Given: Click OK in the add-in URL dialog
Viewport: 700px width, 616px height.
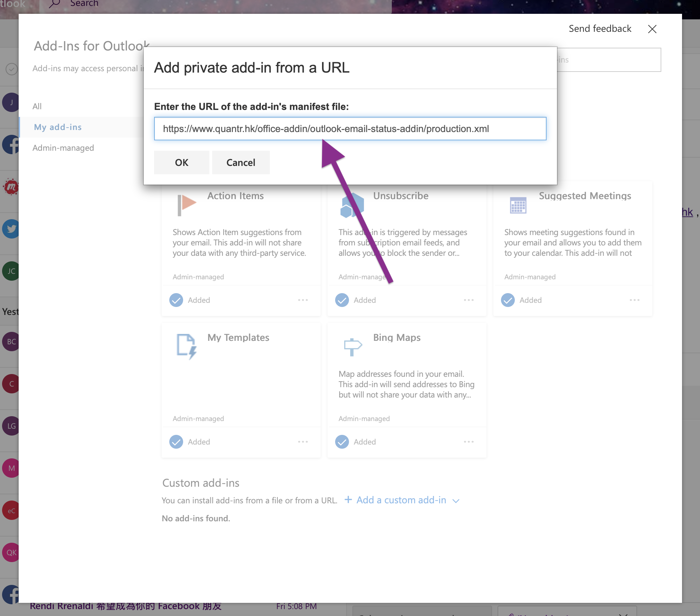Looking at the screenshot, I should click(181, 162).
